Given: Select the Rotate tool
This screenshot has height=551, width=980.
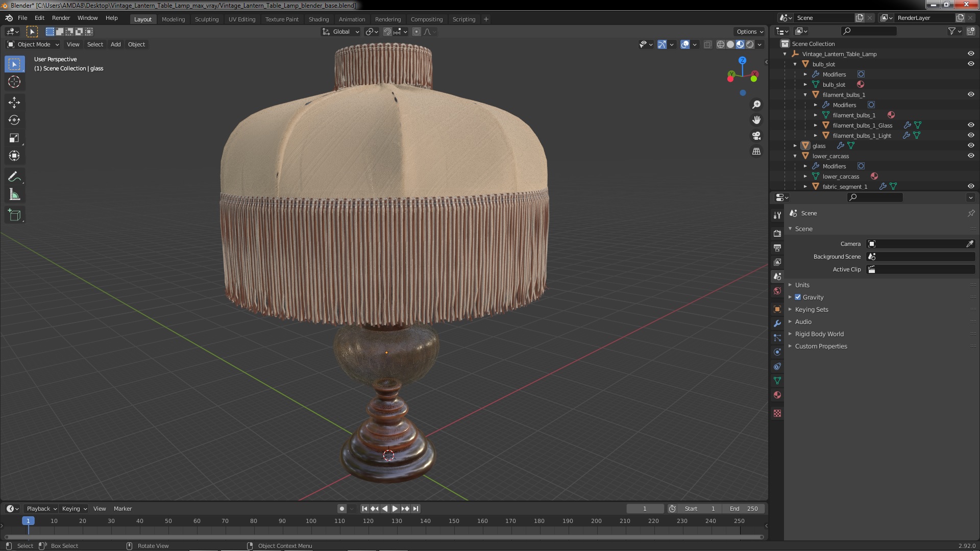Looking at the screenshot, I should [x=14, y=120].
